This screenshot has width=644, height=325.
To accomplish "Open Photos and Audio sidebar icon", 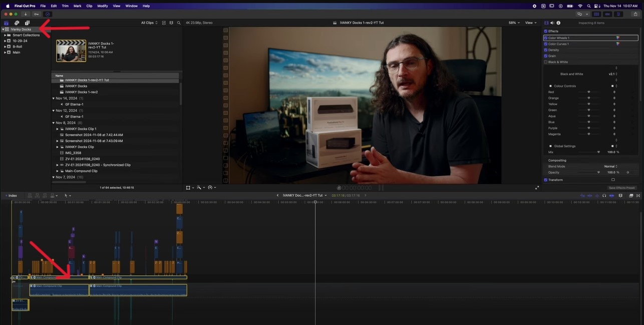I will (17, 23).
